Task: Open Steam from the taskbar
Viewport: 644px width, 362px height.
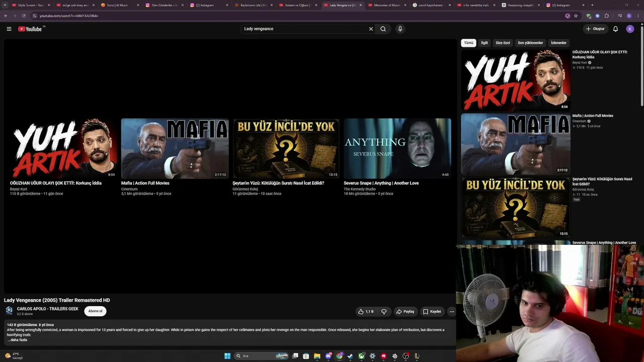Action: pos(350,356)
